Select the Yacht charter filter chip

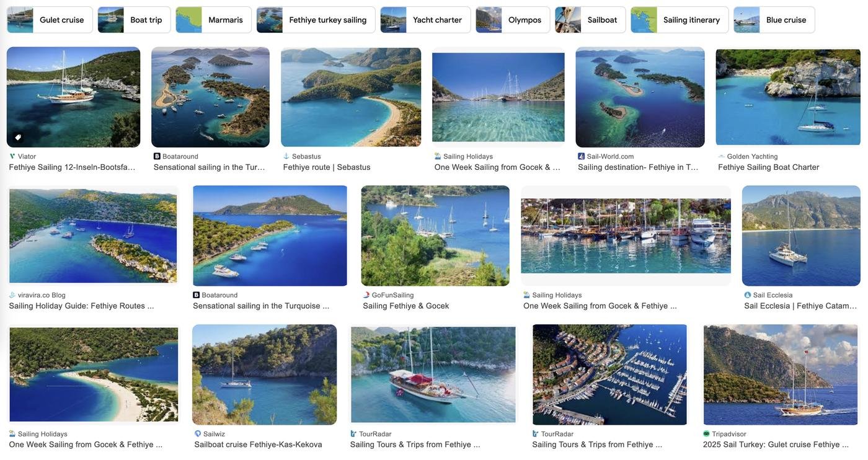point(425,20)
